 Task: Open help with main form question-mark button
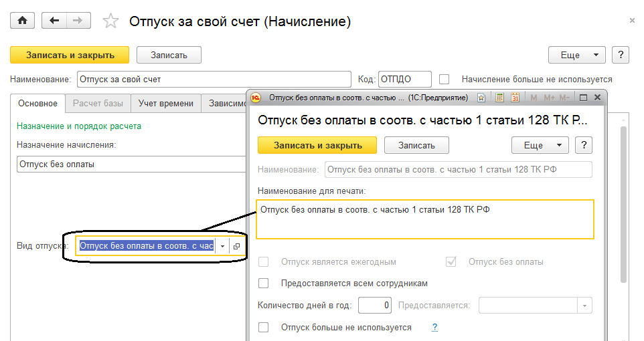pyautogui.click(x=621, y=55)
